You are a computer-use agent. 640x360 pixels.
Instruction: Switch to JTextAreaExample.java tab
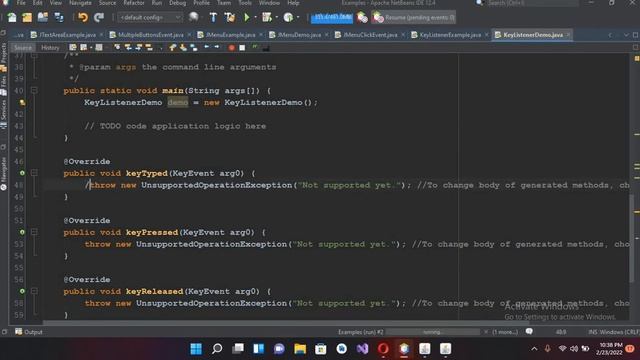coord(67,35)
